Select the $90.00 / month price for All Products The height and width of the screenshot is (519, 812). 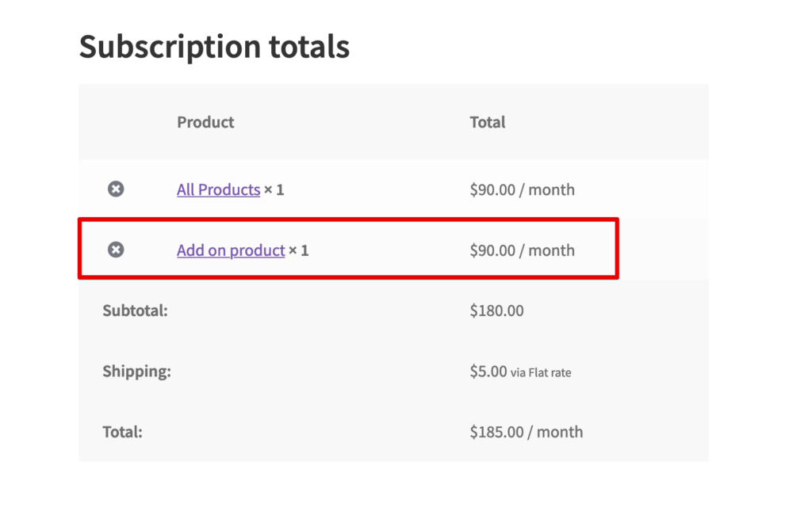coord(522,189)
